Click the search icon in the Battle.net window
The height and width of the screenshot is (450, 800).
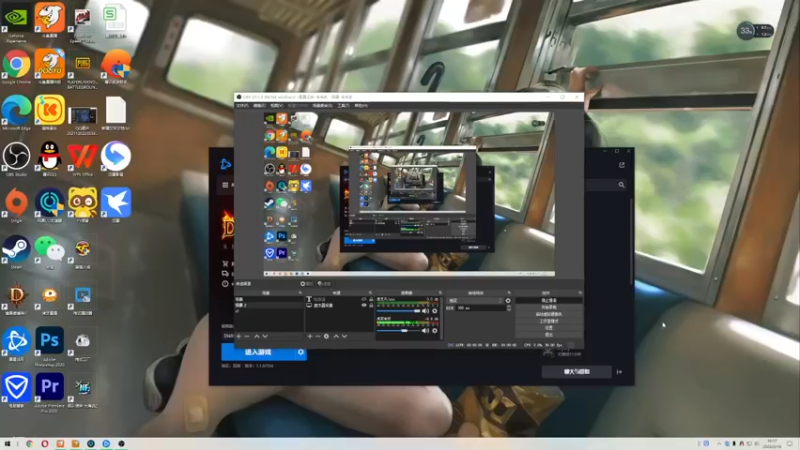pos(621,185)
